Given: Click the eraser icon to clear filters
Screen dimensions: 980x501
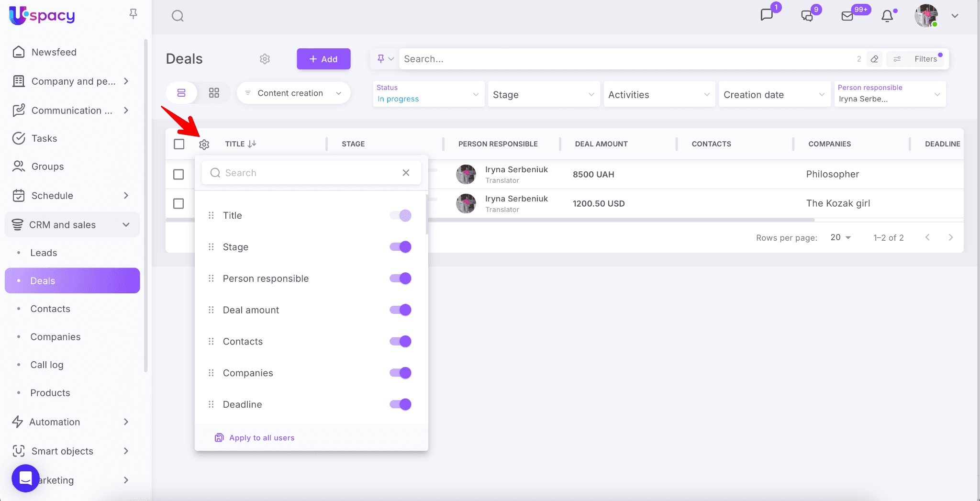Looking at the screenshot, I should coord(874,59).
